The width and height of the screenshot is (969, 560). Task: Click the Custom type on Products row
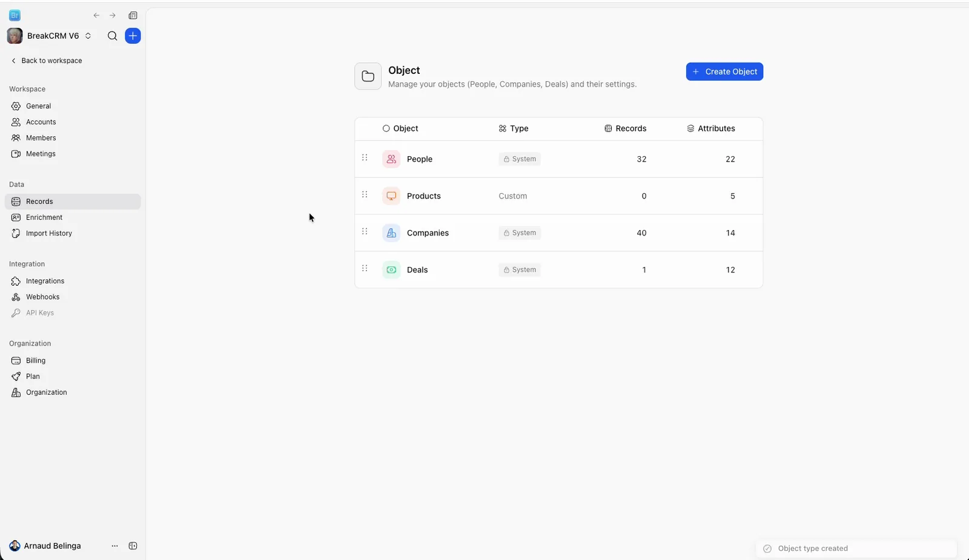513,196
